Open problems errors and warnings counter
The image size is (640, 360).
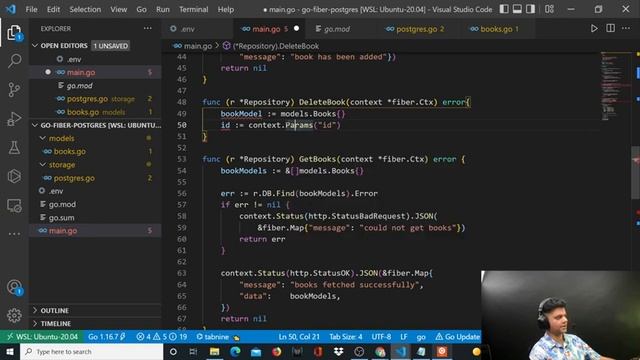click(162, 337)
